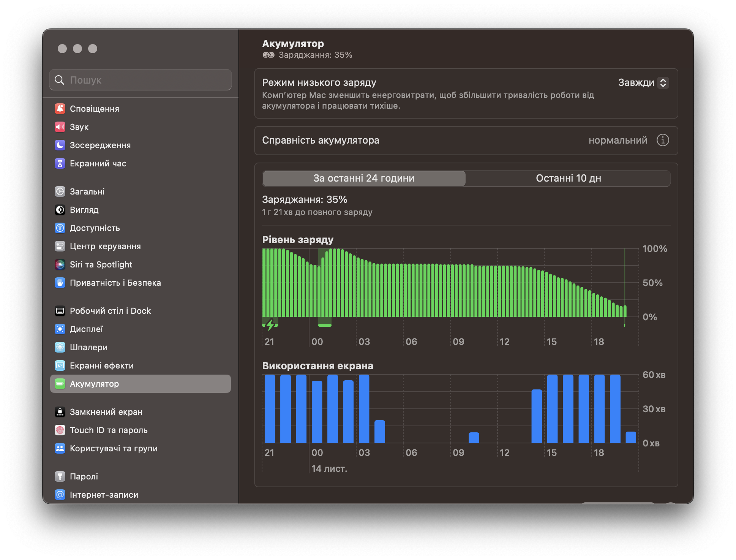Screen dimensions: 736x560
Task: Click the battery health info icon
Action: click(663, 140)
